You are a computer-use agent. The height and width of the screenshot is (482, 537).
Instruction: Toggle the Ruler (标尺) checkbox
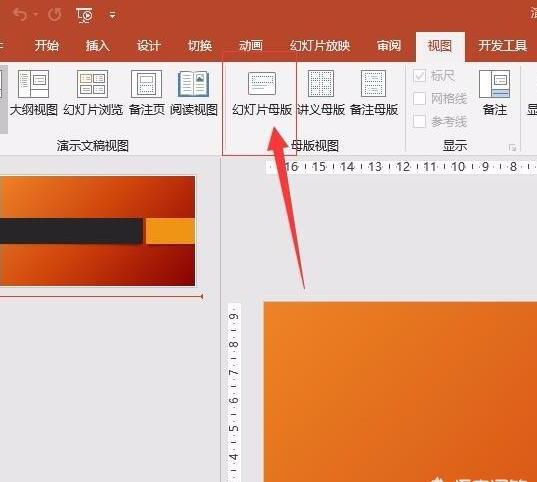click(x=420, y=76)
